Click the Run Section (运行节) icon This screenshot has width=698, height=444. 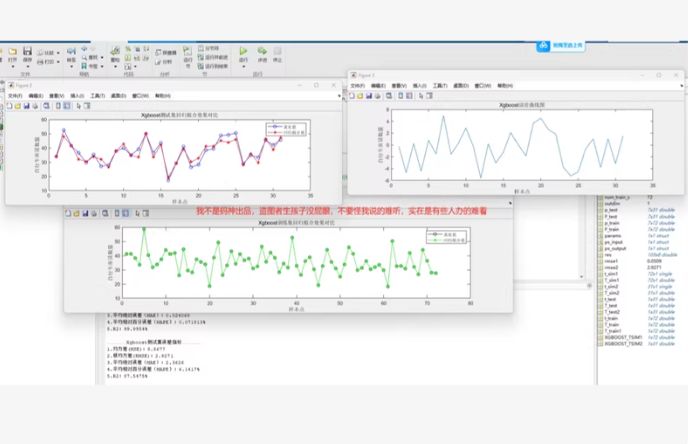coord(187,51)
